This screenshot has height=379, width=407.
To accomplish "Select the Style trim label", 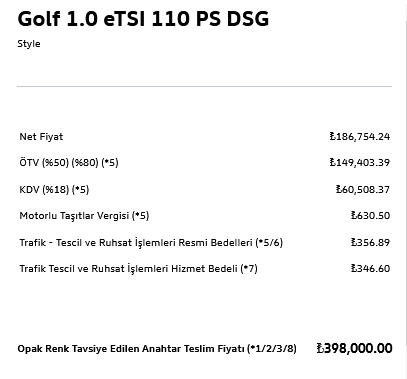I will click(29, 44).
